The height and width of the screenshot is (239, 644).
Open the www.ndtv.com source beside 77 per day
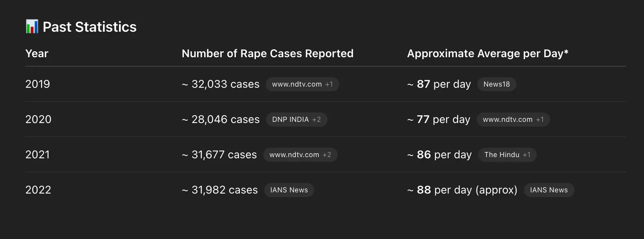click(x=513, y=119)
